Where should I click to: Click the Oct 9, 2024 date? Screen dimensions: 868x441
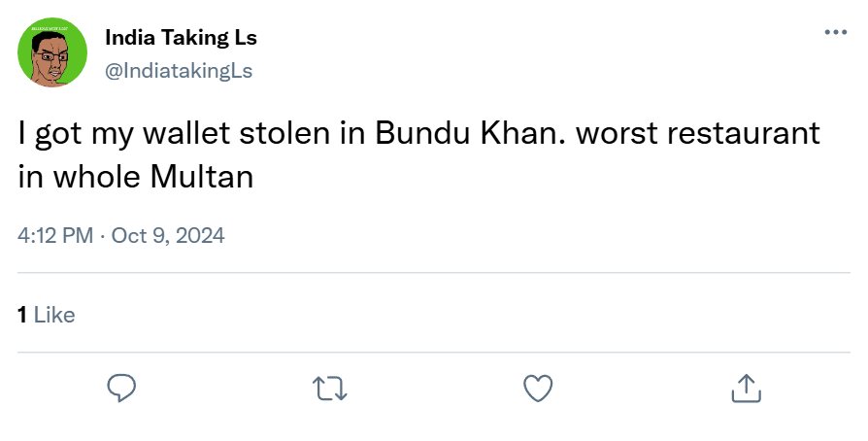point(168,236)
